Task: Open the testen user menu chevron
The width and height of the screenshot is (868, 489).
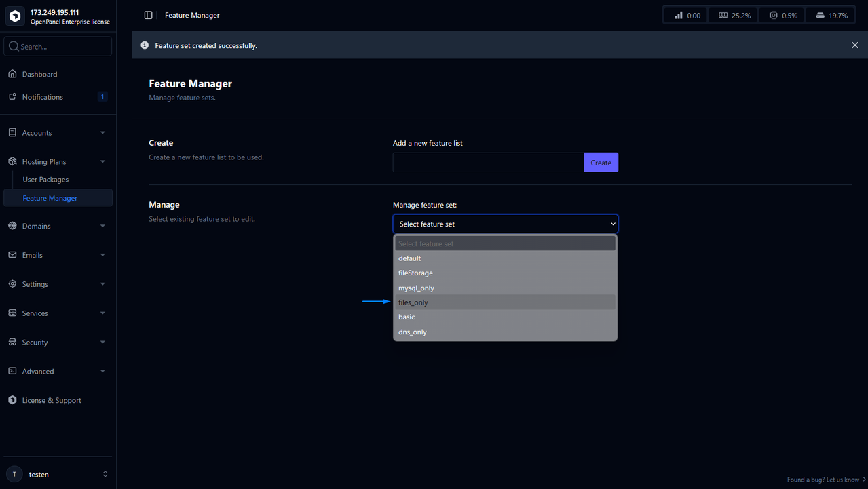Action: (x=105, y=474)
